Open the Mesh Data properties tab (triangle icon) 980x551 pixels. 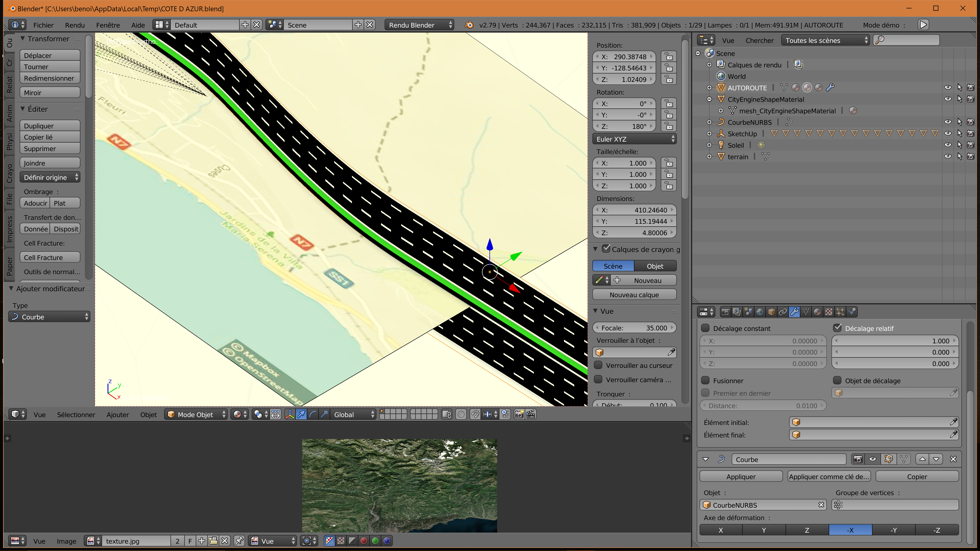pos(806,312)
